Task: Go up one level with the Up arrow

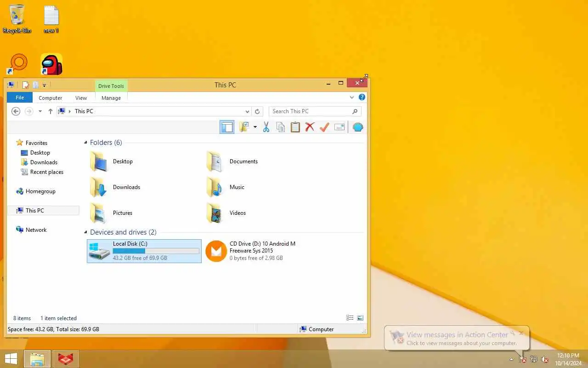Action: (51, 111)
